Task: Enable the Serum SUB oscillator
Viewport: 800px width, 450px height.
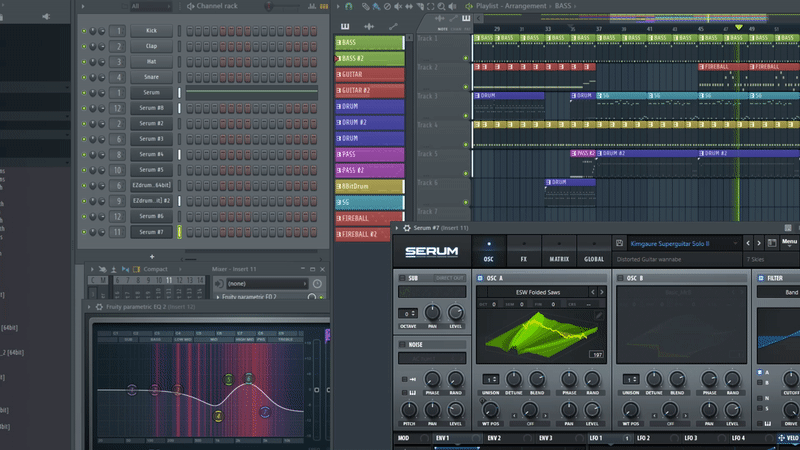Action: (402, 278)
